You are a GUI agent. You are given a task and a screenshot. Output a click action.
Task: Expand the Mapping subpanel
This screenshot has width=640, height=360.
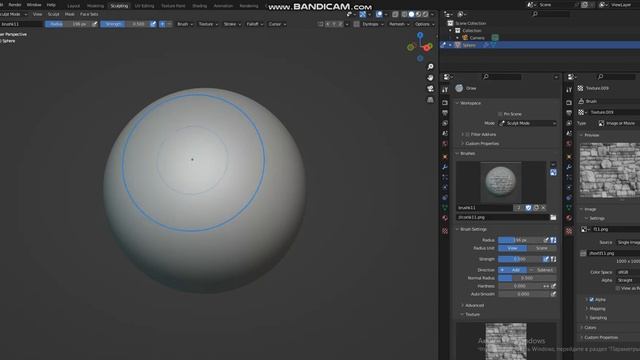pos(596,309)
